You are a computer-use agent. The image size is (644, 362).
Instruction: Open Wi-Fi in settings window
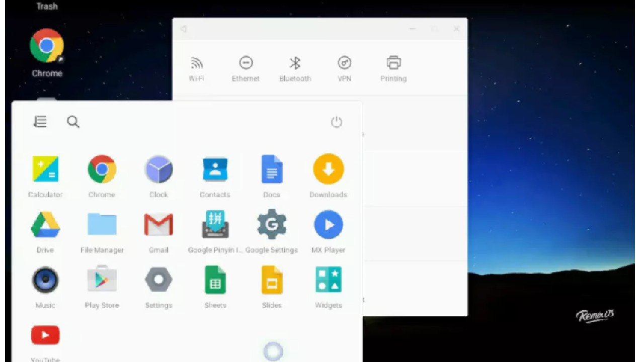(x=196, y=69)
